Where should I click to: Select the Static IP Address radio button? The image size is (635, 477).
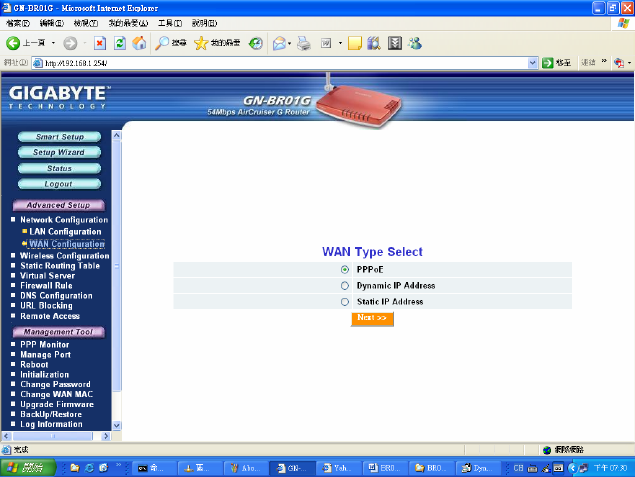tap(345, 302)
